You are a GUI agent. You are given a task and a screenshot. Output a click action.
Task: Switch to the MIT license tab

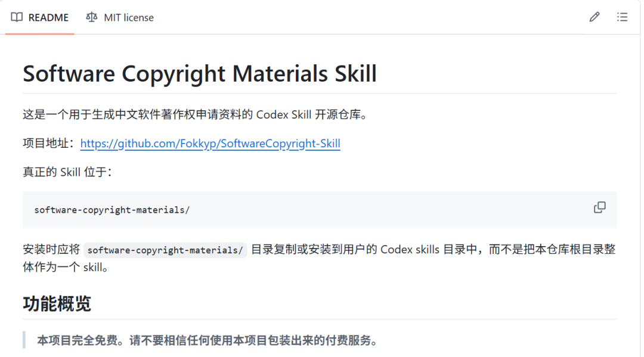click(120, 17)
